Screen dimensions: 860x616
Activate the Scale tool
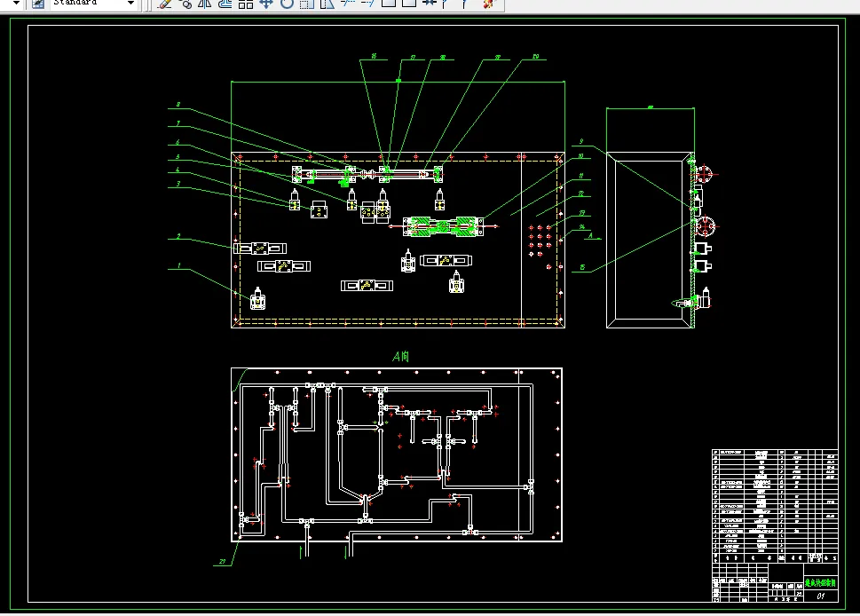point(306,4)
